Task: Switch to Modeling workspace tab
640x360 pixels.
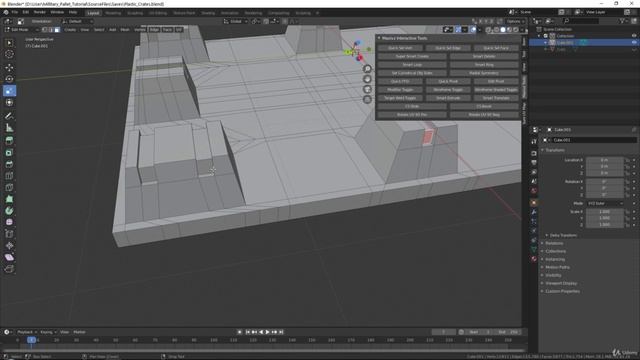Action: (113, 13)
